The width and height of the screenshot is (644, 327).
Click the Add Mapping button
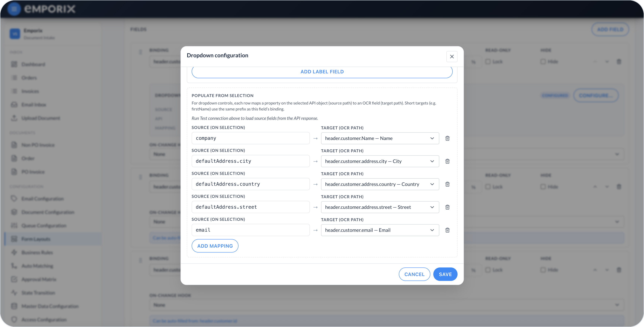[x=215, y=246]
